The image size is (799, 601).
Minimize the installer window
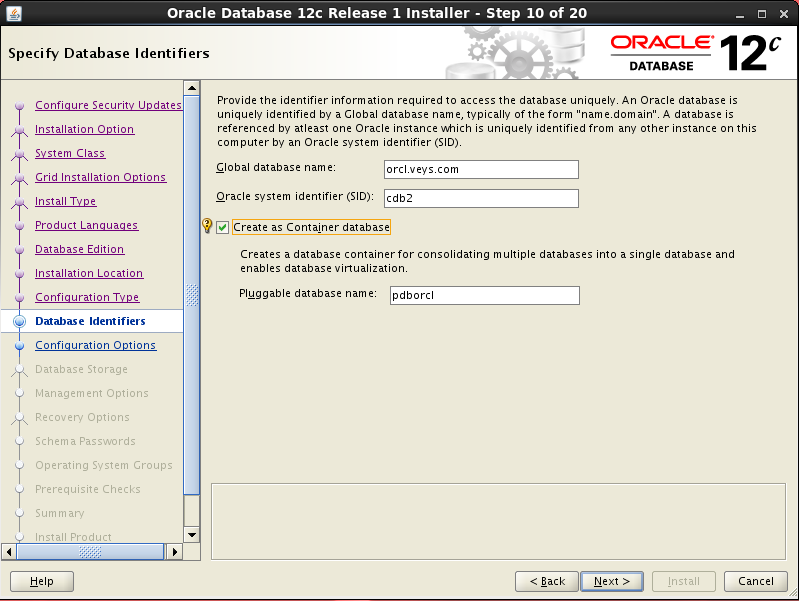740,14
